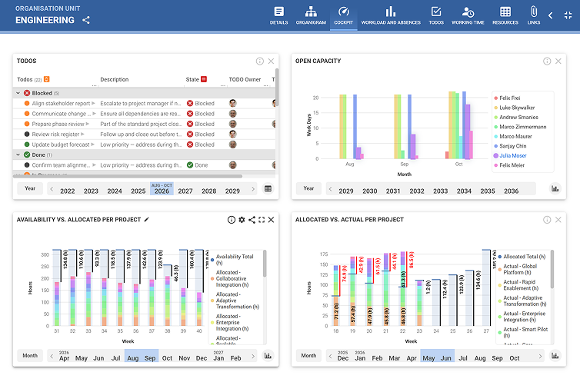Toggle Andrew Smanies legend entry

(x=516, y=117)
